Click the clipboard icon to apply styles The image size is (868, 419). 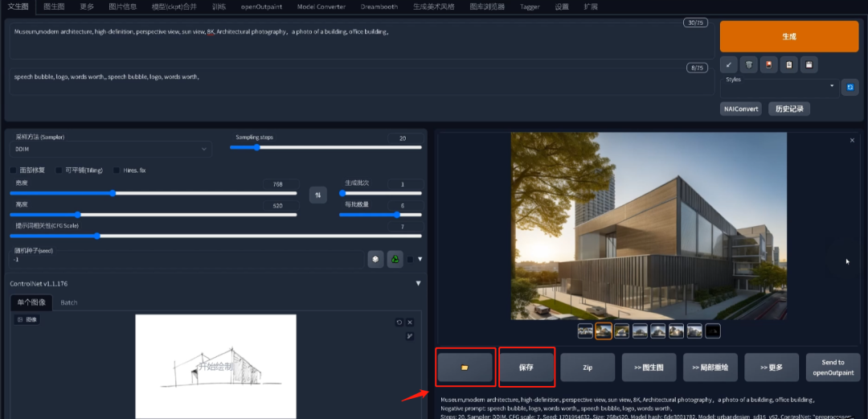point(789,65)
